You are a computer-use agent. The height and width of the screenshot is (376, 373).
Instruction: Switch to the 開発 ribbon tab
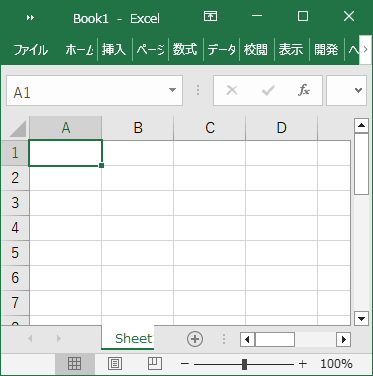click(x=326, y=50)
